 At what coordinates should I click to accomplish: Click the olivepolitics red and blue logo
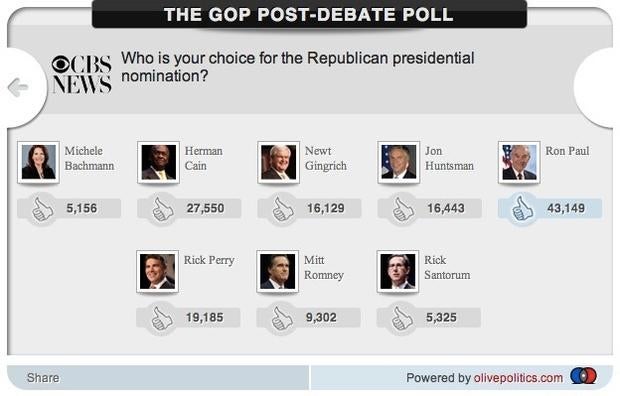click(x=584, y=376)
